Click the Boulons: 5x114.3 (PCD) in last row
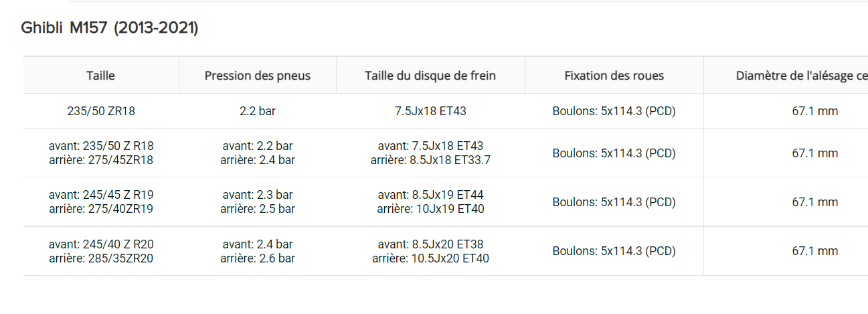Screen dimensions: 868x314 click(x=614, y=251)
